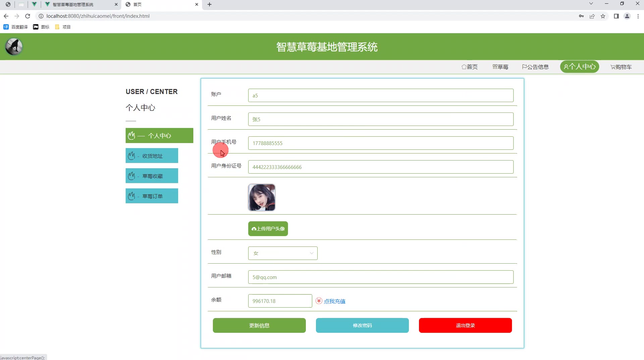The image size is (644, 360).
Task: Click the 修改密码 button
Action: point(362,325)
